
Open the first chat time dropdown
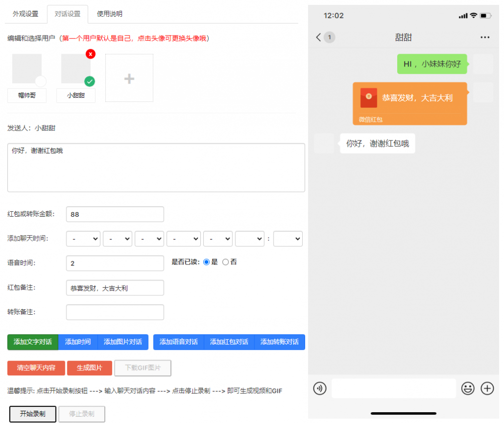[83, 238]
